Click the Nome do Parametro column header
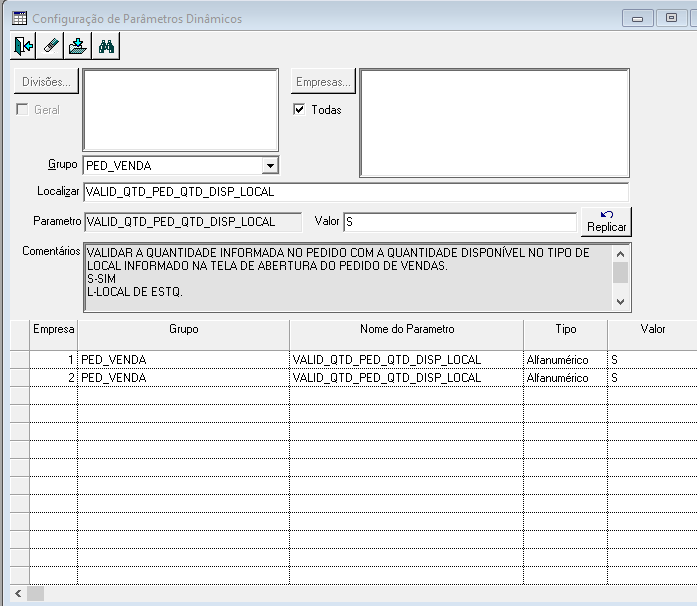 tap(407, 334)
